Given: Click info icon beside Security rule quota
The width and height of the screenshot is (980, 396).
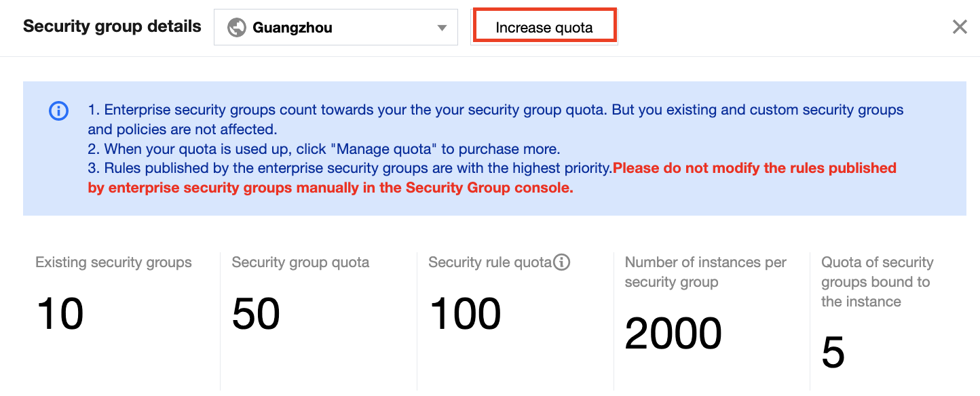Looking at the screenshot, I should tap(561, 262).
